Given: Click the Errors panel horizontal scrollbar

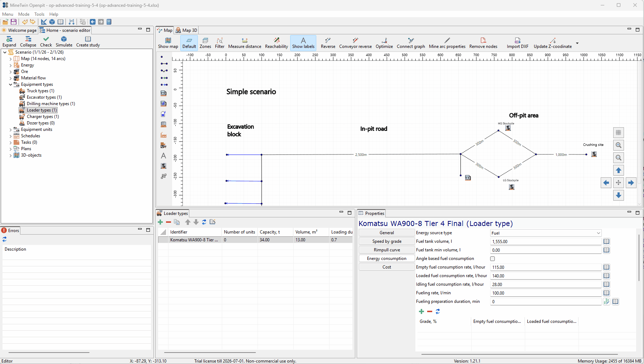Looking at the screenshot, I should click(x=49, y=353).
